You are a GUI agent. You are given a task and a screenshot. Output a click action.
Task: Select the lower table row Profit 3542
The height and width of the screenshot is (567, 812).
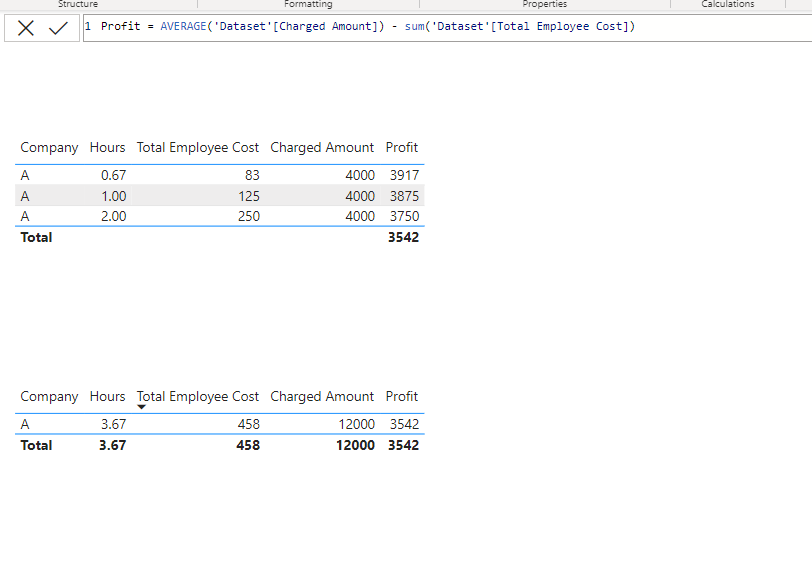(x=404, y=425)
